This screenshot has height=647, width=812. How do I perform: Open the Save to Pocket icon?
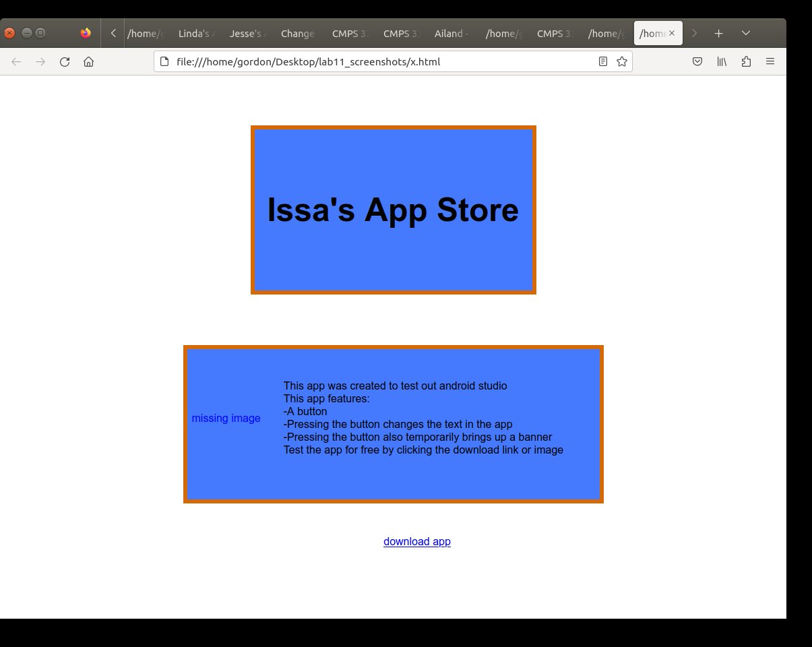point(698,62)
